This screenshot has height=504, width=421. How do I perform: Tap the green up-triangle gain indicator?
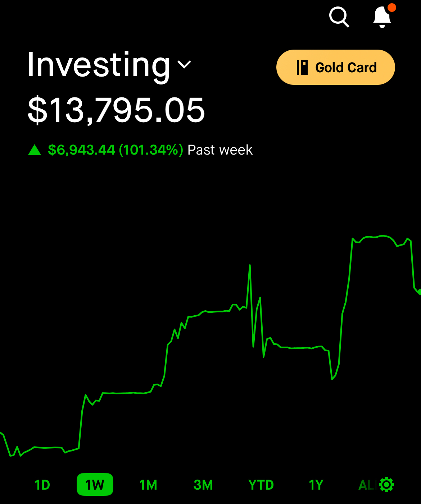pyautogui.click(x=35, y=150)
